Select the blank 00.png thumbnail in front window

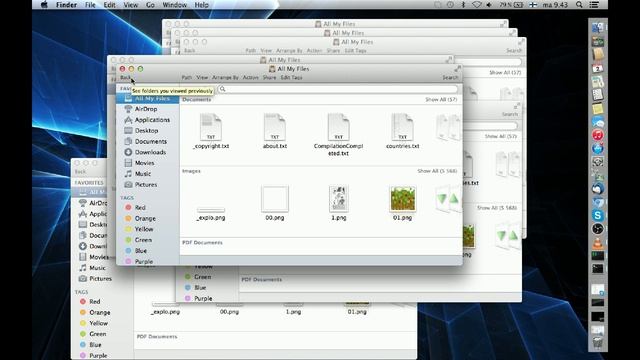(275, 199)
